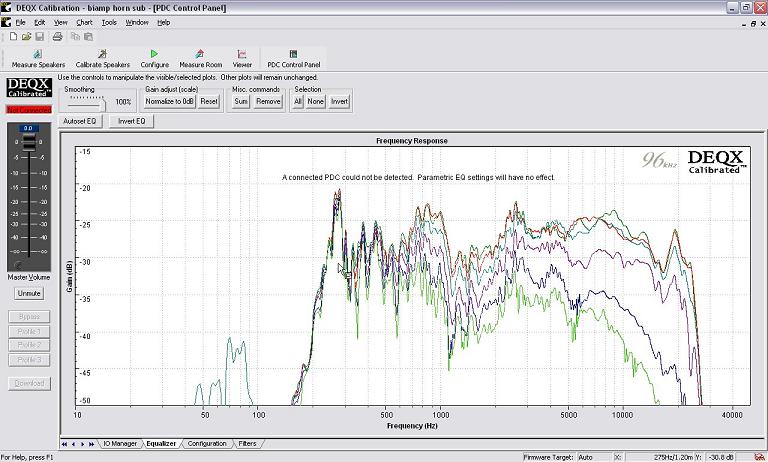Click the application icon in the menu bar
The height and width of the screenshot is (462, 768).
tap(6, 23)
